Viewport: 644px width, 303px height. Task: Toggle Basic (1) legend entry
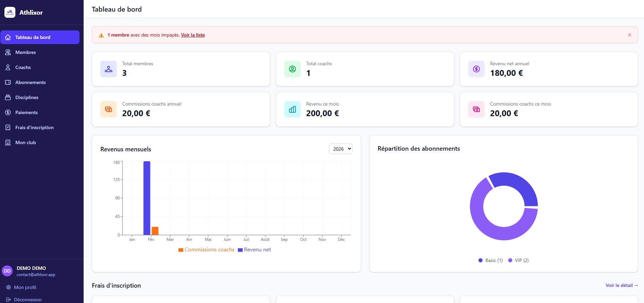(x=490, y=260)
